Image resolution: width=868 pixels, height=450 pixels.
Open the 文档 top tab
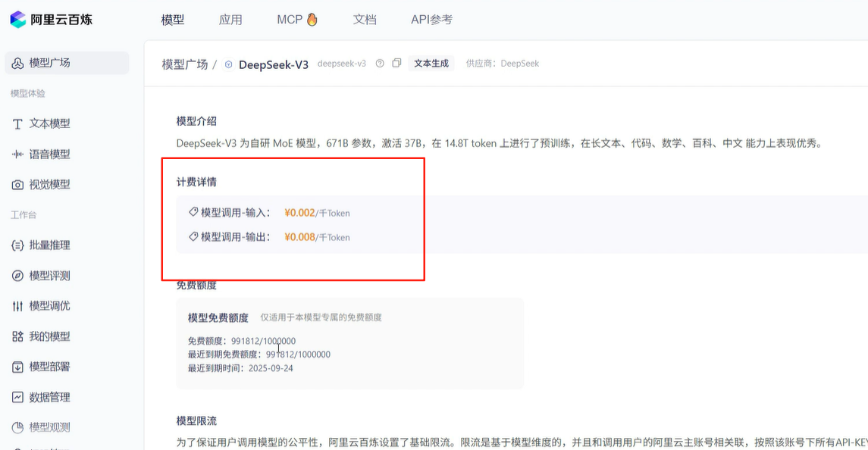[x=365, y=20]
